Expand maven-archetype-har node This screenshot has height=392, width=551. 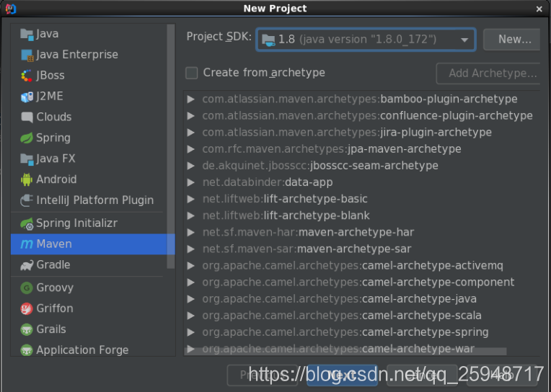click(191, 233)
